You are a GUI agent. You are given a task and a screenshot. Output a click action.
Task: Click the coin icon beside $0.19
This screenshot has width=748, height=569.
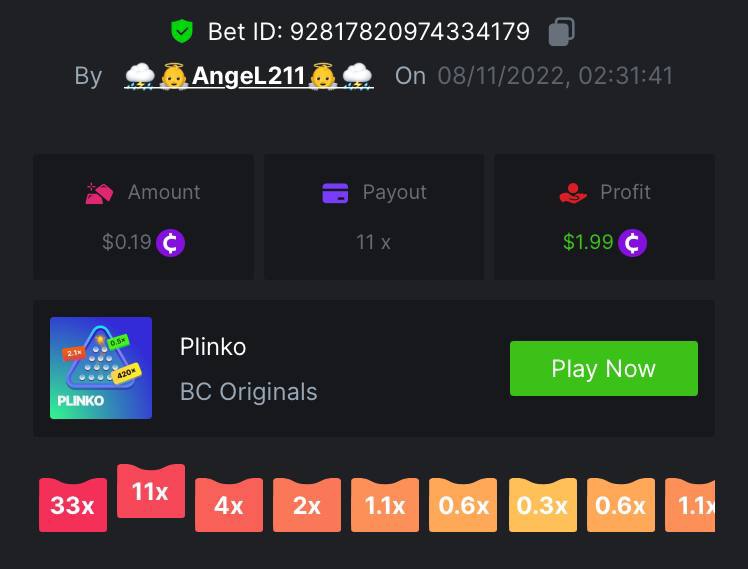tap(170, 243)
